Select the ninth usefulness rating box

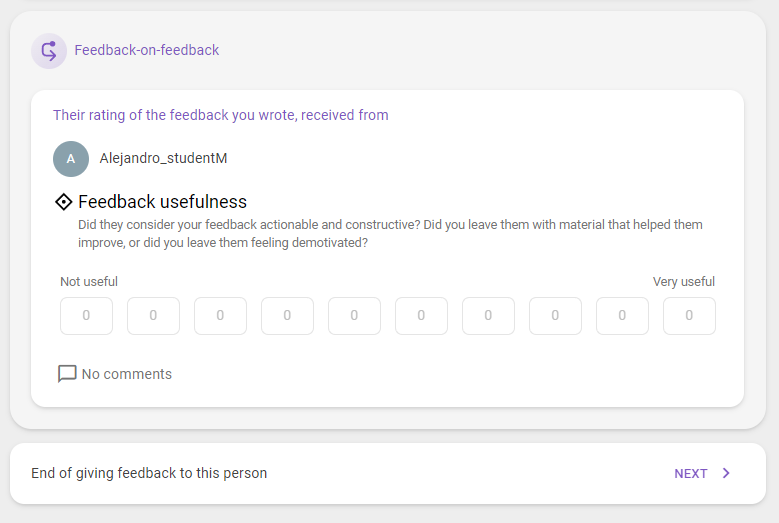[623, 316]
